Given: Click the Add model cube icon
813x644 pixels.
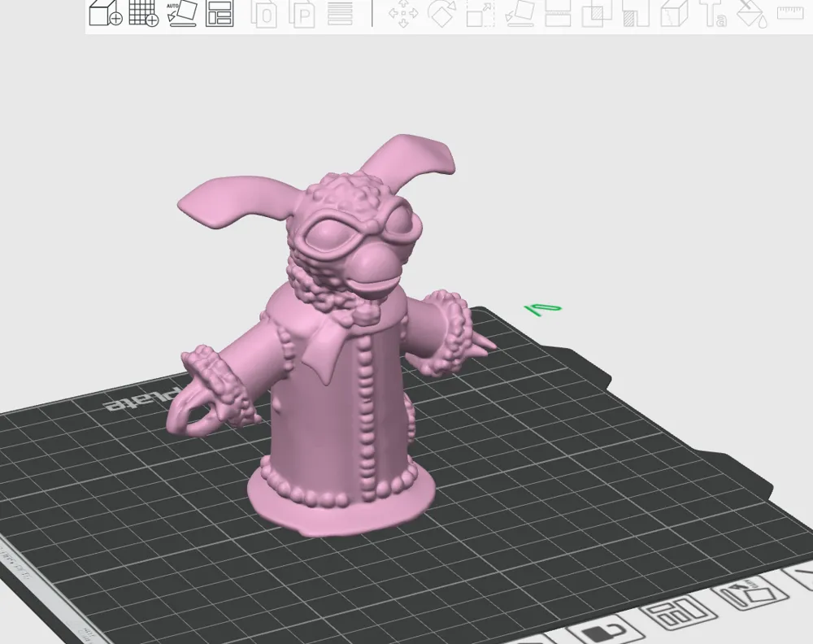Looking at the screenshot, I should [x=104, y=12].
